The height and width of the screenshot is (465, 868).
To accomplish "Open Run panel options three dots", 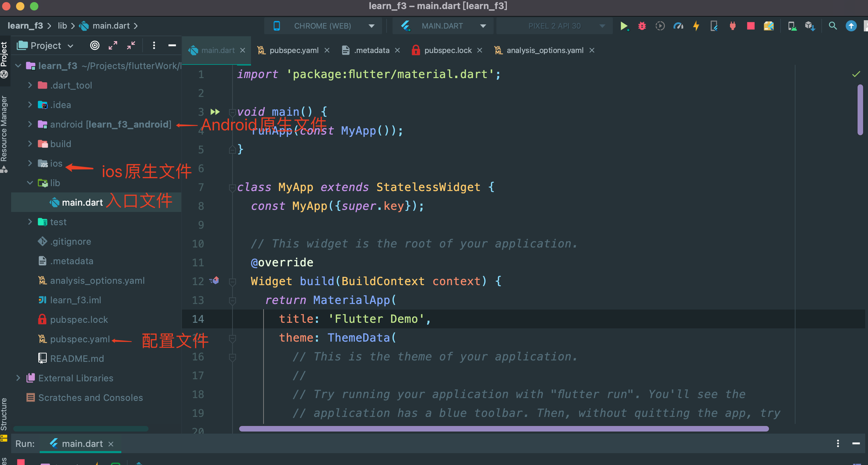I will click(838, 443).
